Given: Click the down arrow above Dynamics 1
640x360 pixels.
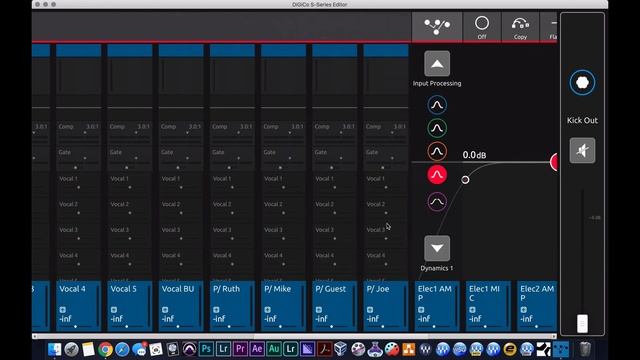Looking at the screenshot, I should (437, 248).
